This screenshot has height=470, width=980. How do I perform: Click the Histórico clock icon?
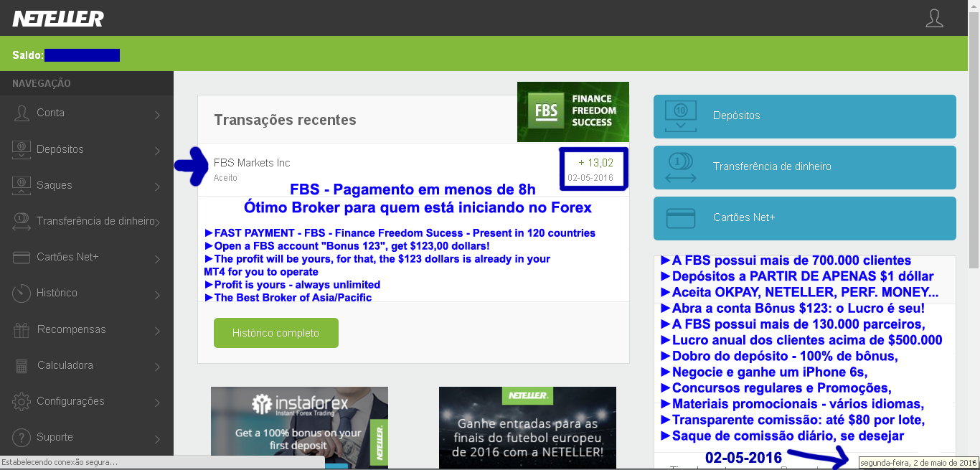pos(22,293)
